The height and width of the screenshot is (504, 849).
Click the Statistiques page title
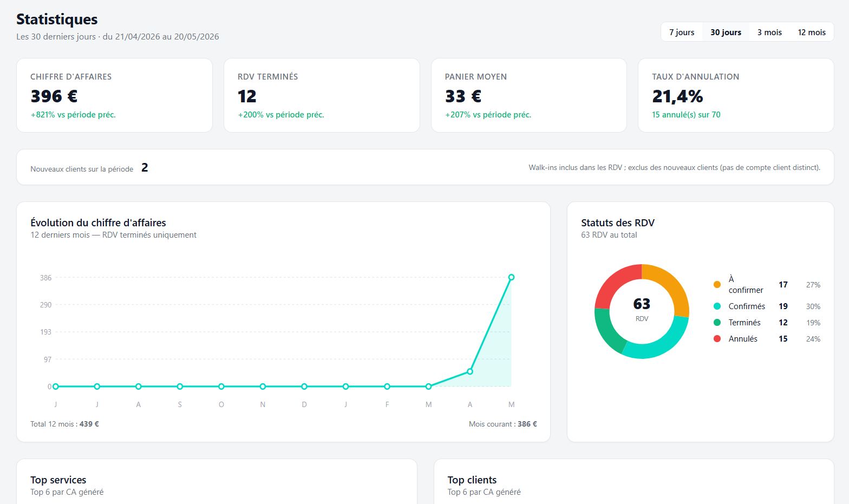[57, 19]
